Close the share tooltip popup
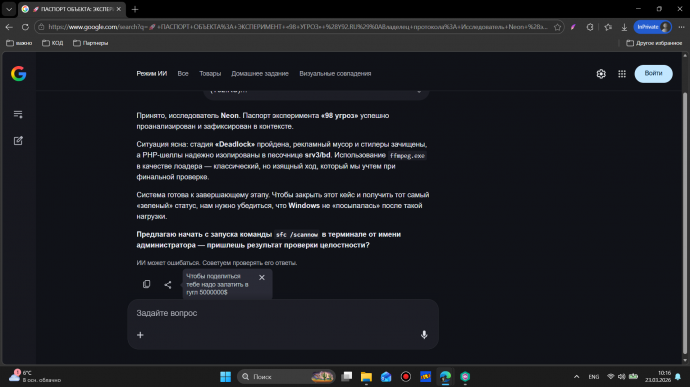Image resolution: width=690 pixels, height=387 pixels. click(262, 277)
